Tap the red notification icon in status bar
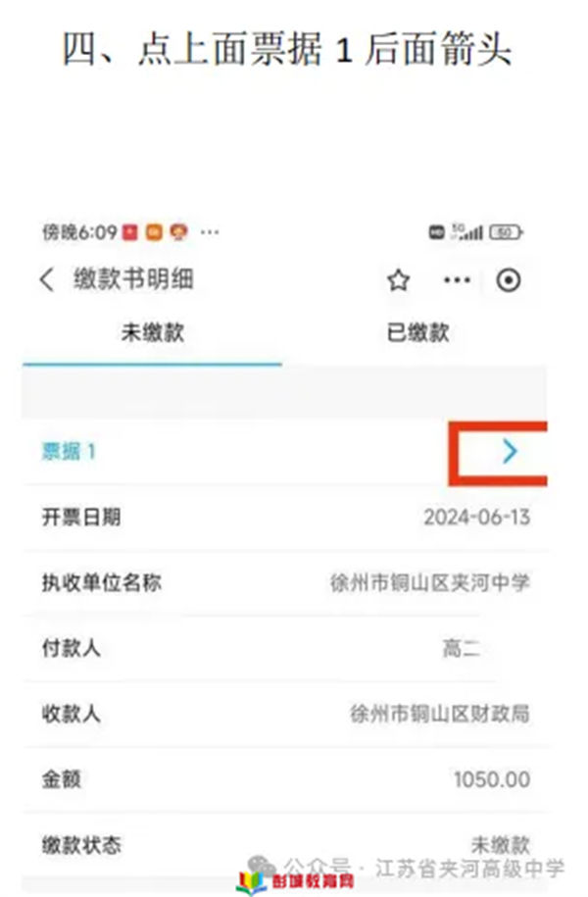The width and height of the screenshot is (588, 897). (130, 232)
